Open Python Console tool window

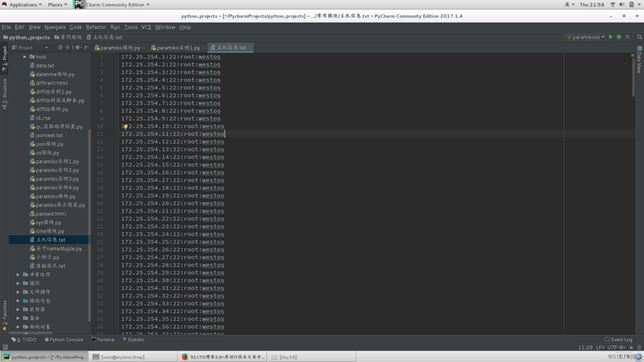(x=64, y=340)
